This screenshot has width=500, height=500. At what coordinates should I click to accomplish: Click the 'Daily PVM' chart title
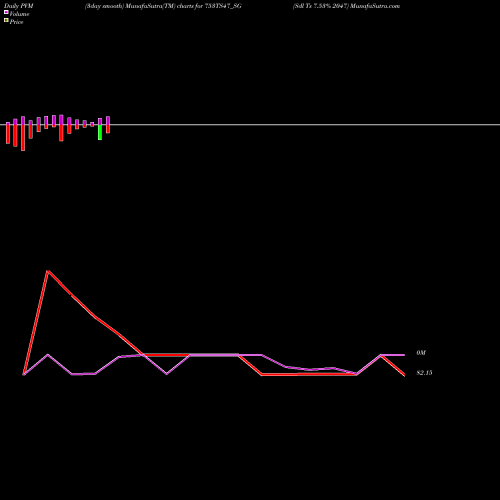pos(19,6)
